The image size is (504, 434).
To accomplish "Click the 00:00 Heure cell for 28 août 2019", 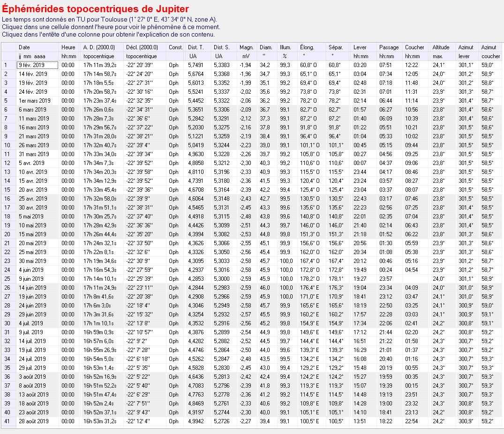I will pos(68,421).
